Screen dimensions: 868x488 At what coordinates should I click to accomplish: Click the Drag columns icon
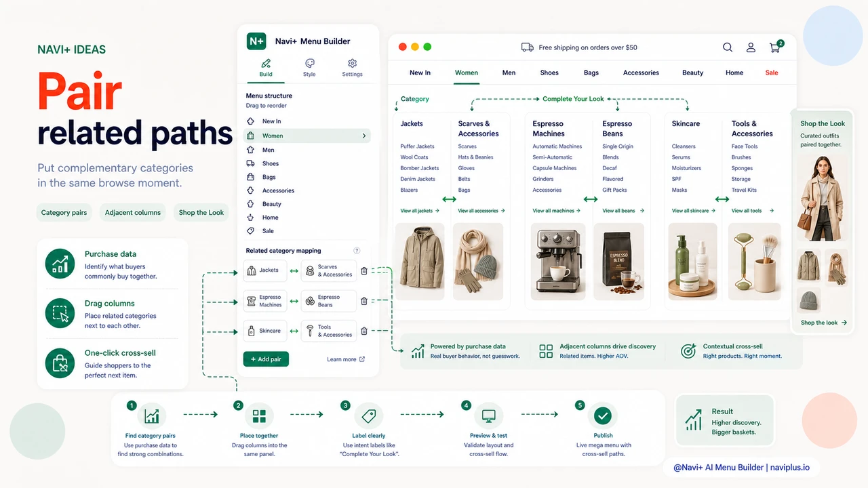60,313
